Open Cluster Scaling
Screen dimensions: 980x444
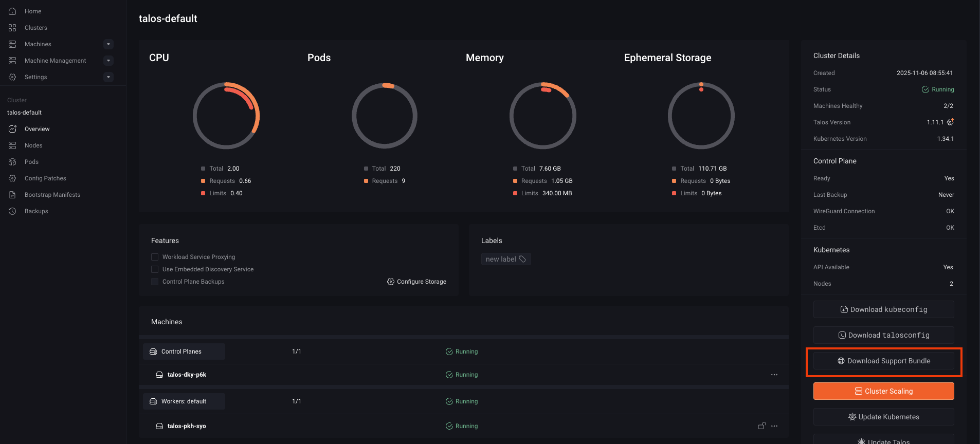(x=883, y=391)
